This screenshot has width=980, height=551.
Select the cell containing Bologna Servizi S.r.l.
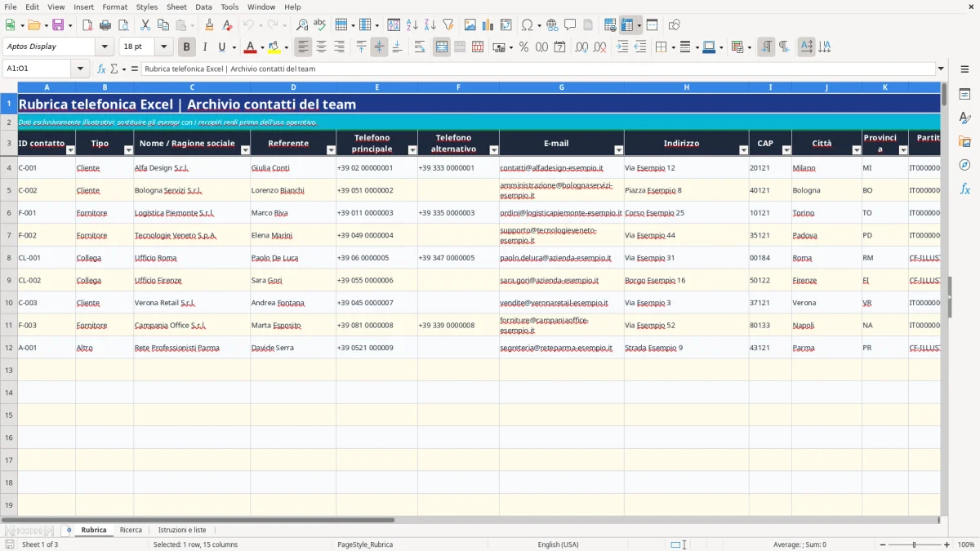[192, 190]
